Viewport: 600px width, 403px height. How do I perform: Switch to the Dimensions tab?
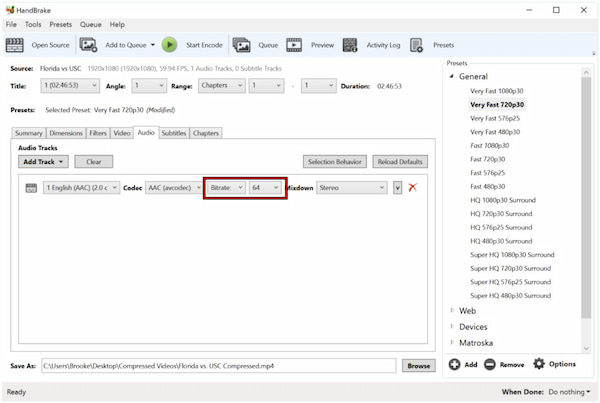[x=66, y=133]
